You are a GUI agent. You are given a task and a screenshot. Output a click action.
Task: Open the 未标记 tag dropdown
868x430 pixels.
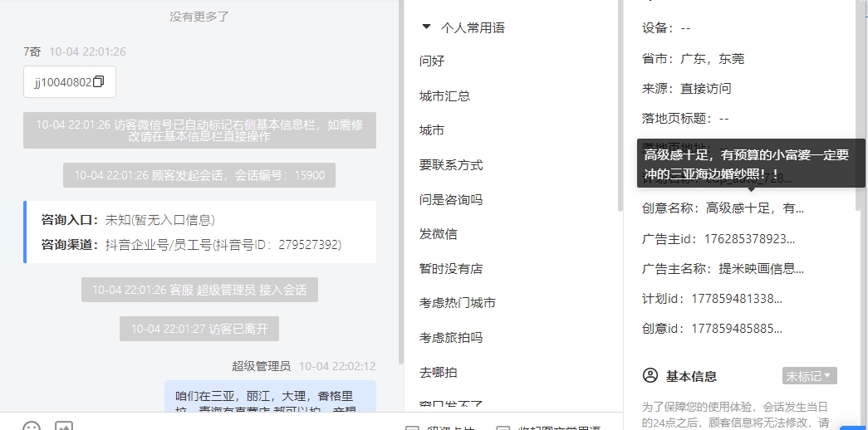pos(809,376)
